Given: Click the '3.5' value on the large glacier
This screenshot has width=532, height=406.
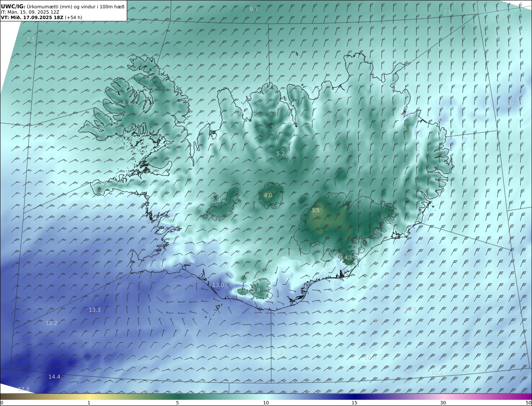Looking at the screenshot, I should click(315, 210).
